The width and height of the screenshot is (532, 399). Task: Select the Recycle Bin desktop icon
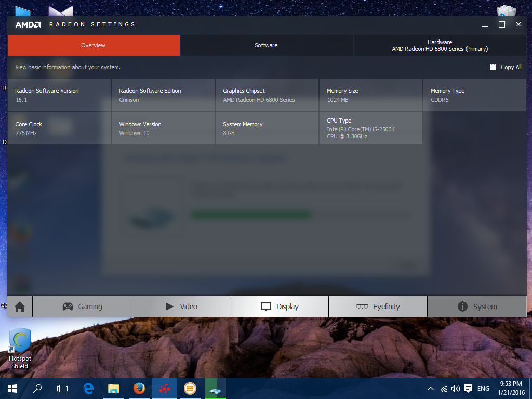pyautogui.click(x=506, y=11)
